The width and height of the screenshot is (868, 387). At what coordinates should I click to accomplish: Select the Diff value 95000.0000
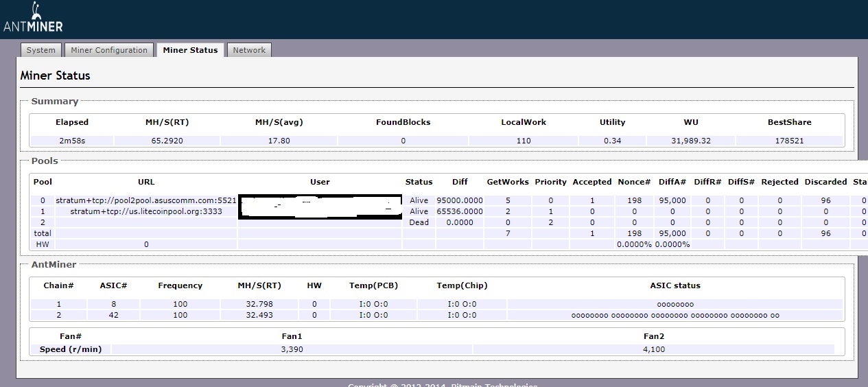click(460, 200)
